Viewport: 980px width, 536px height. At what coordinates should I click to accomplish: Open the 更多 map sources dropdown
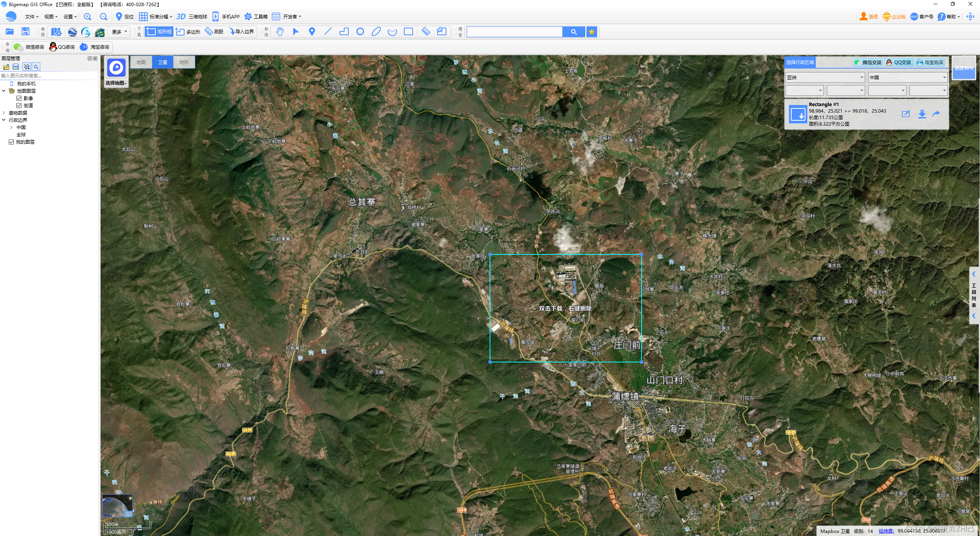point(119,32)
